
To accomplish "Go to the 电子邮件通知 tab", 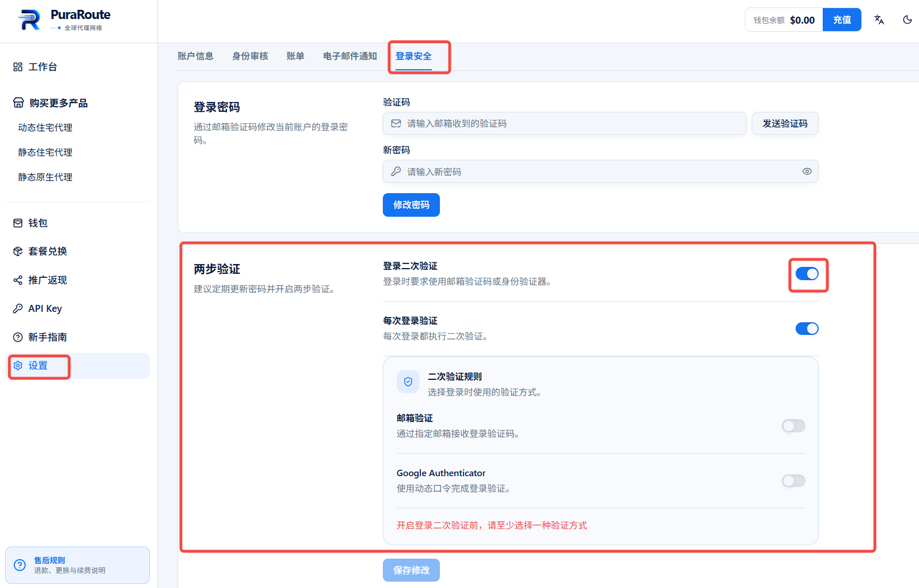I will point(350,56).
